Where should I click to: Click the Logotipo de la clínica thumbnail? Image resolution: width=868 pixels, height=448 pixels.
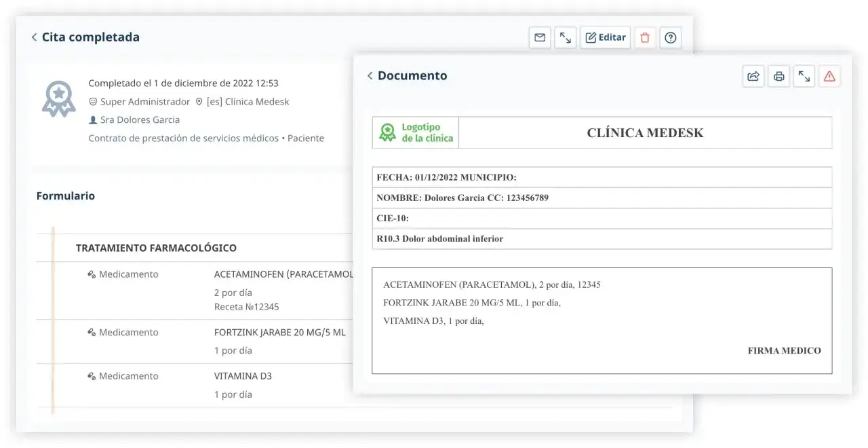click(x=415, y=132)
